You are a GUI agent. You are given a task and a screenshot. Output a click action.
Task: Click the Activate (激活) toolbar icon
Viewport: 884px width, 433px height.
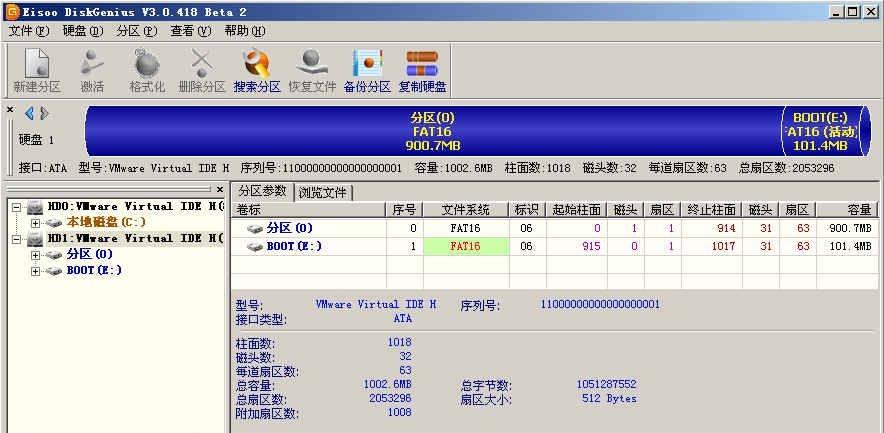(x=92, y=63)
